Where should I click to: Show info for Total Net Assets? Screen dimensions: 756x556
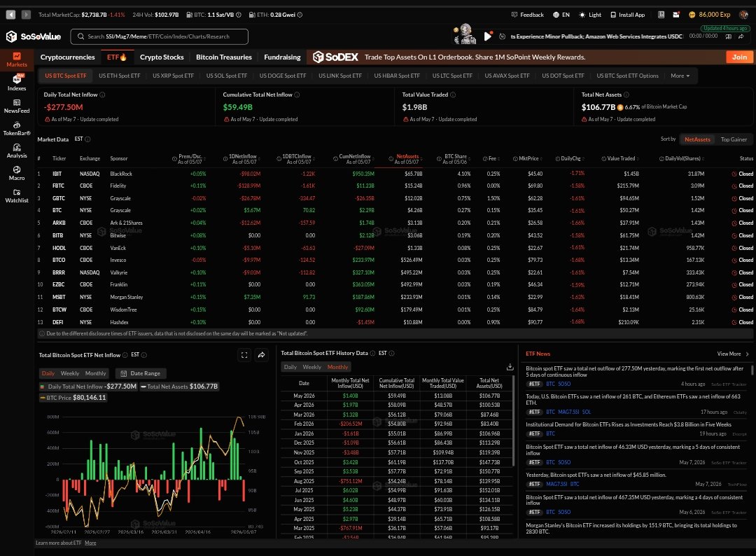(x=626, y=95)
